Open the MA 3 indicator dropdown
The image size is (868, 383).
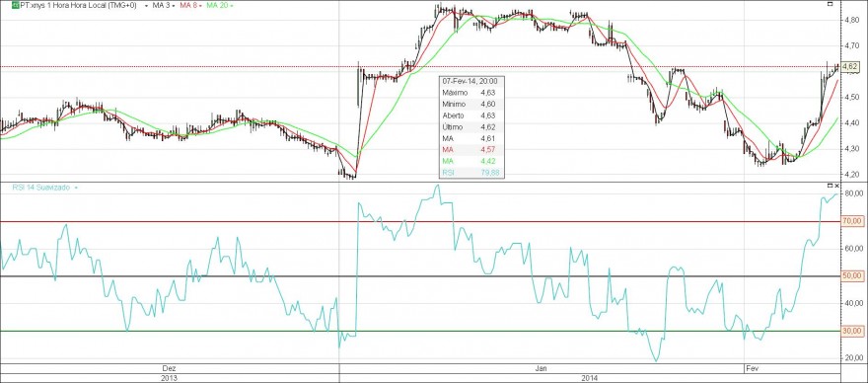(174, 6)
